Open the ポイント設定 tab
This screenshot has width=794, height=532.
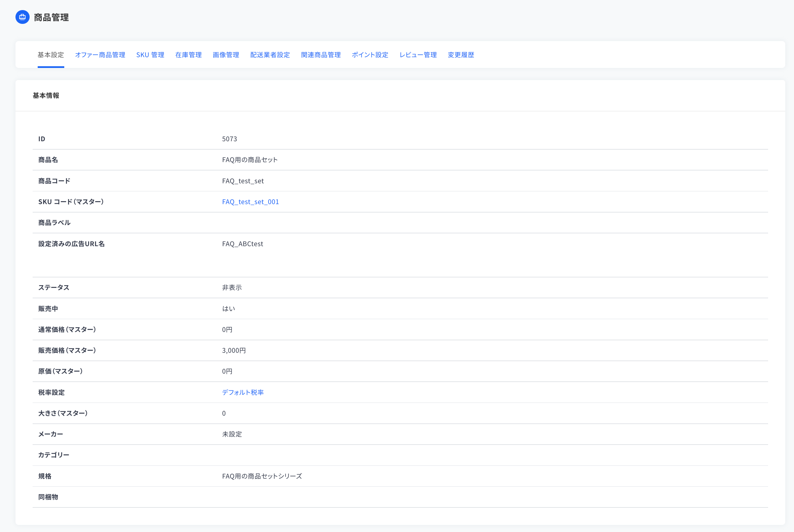click(370, 54)
